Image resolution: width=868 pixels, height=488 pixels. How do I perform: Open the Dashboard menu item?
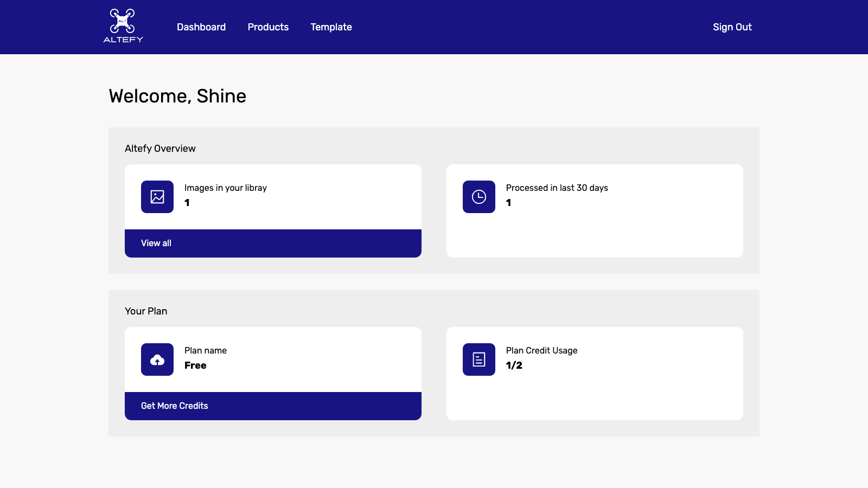pos(201,27)
